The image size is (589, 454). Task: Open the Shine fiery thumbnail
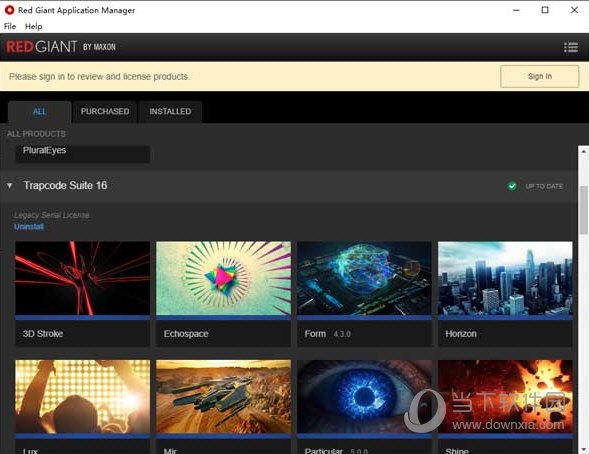(505, 397)
